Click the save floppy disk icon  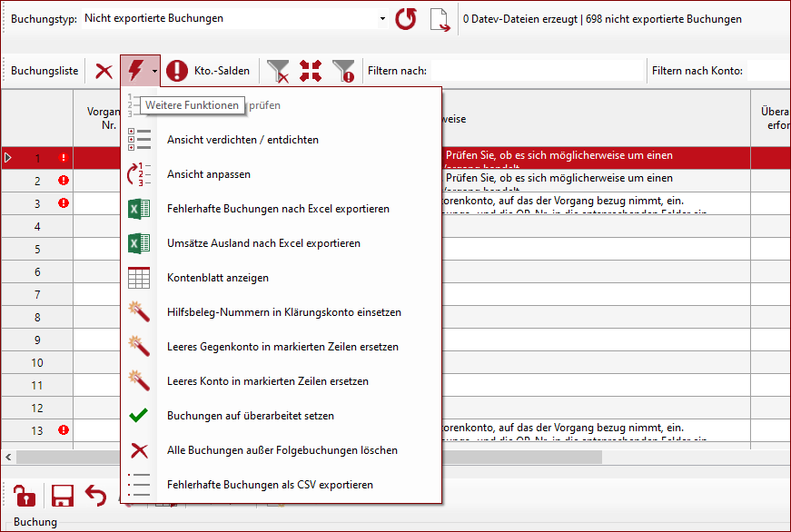62,496
